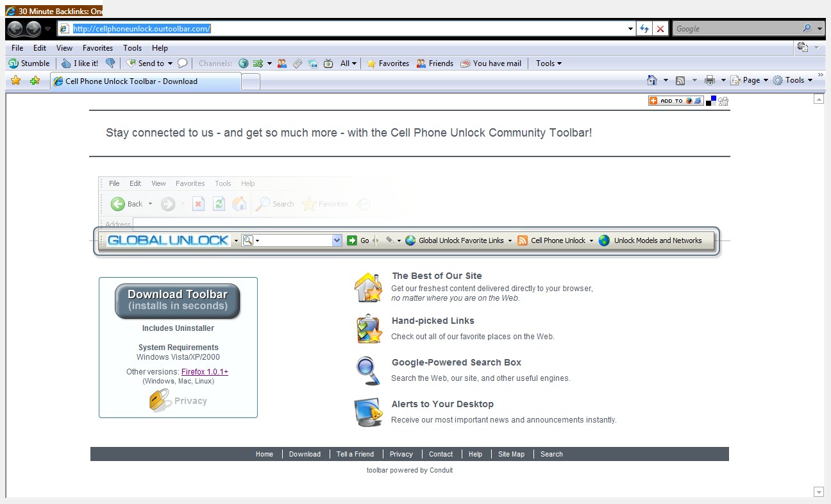
Task: Click the RSS feeds icon
Action: pos(680,80)
